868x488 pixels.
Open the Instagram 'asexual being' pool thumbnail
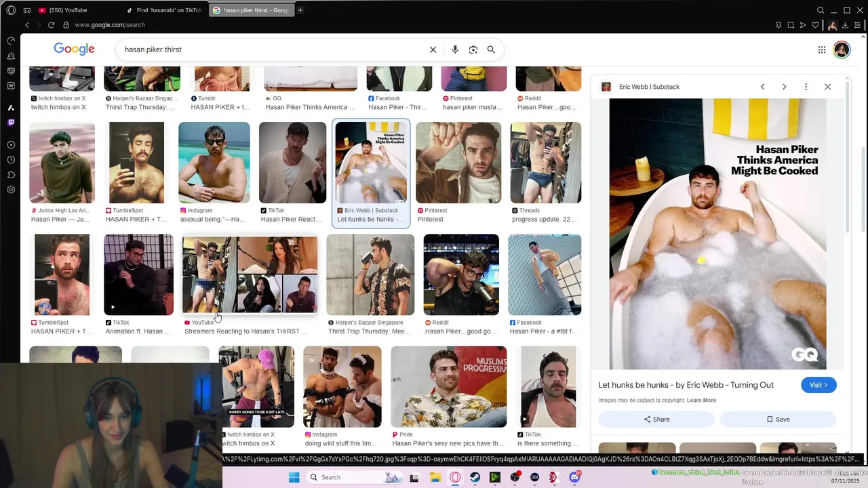tap(214, 163)
